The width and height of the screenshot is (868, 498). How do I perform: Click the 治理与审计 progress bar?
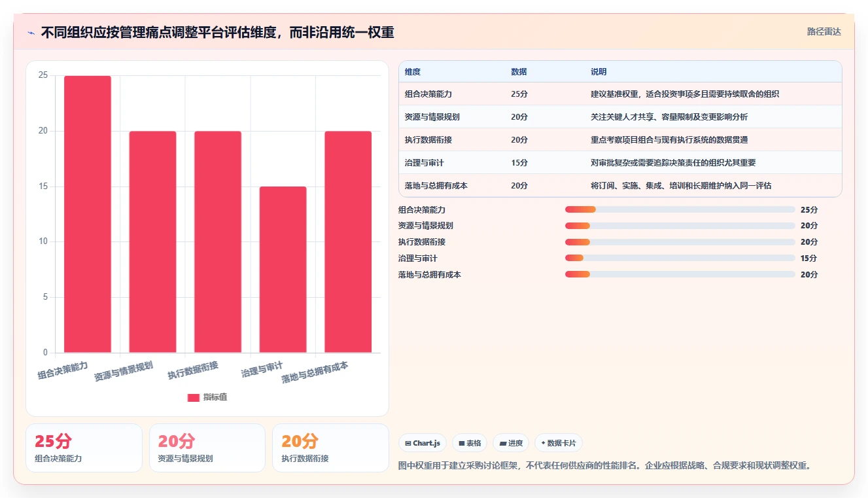click(x=680, y=258)
